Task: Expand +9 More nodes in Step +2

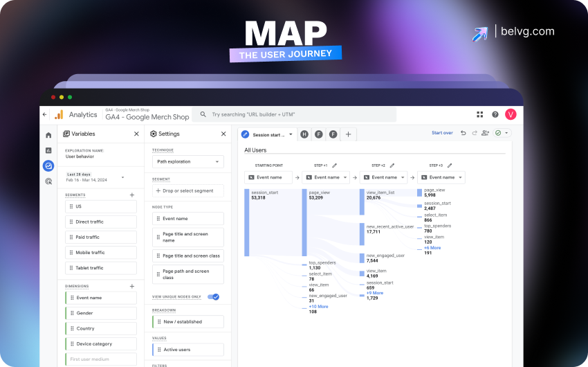Action: (375, 293)
